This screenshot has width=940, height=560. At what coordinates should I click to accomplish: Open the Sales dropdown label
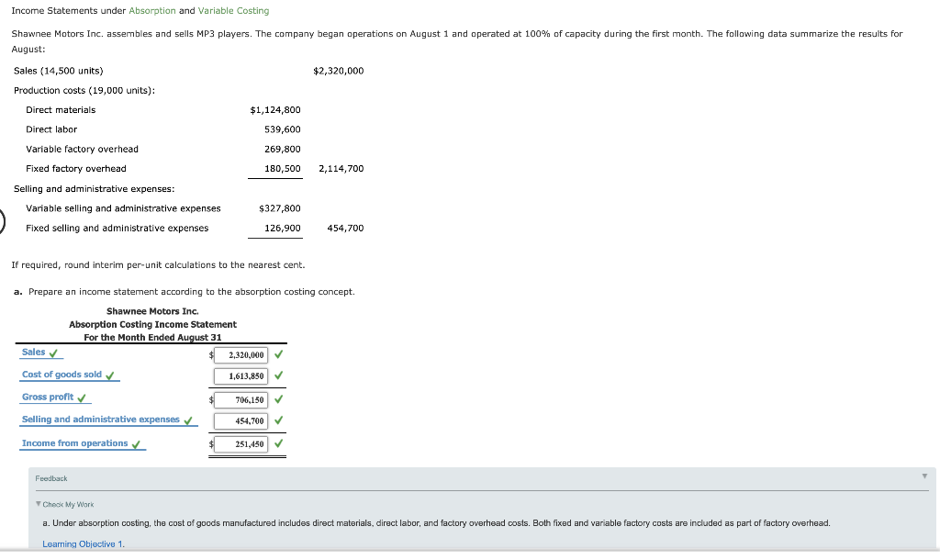[34, 352]
